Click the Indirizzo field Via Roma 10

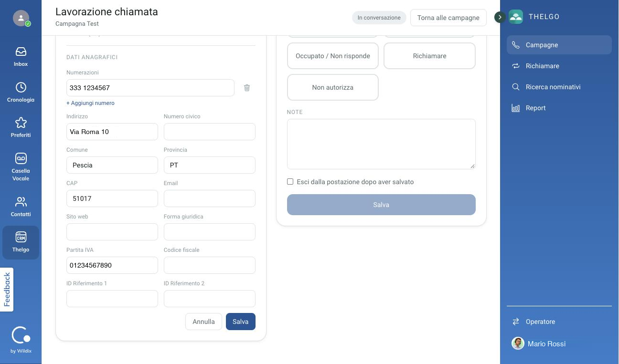(x=112, y=132)
